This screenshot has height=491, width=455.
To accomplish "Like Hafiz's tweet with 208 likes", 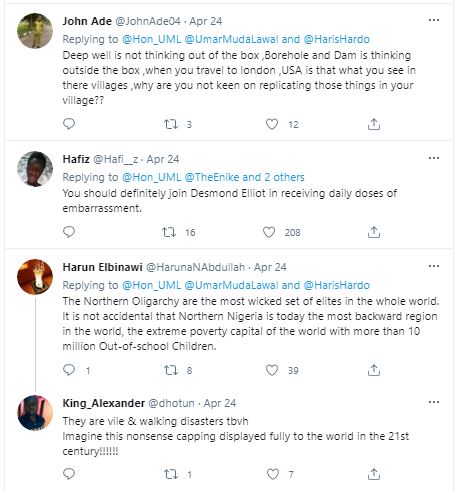I will [x=269, y=232].
